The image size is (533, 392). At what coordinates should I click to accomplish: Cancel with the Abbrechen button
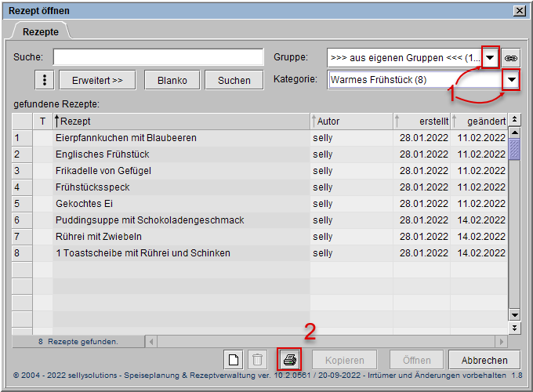[484, 360]
